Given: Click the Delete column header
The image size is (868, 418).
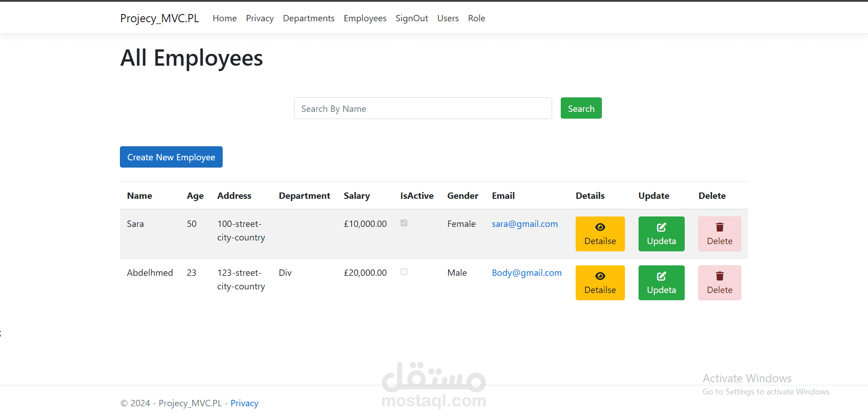Looking at the screenshot, I should pyautogui.click(x=712, y=196).
